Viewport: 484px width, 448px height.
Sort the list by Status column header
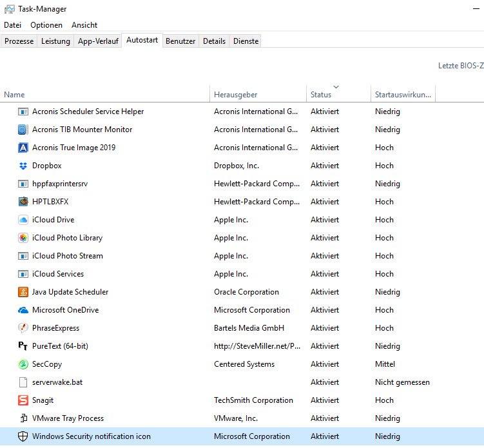coord(321,95)
